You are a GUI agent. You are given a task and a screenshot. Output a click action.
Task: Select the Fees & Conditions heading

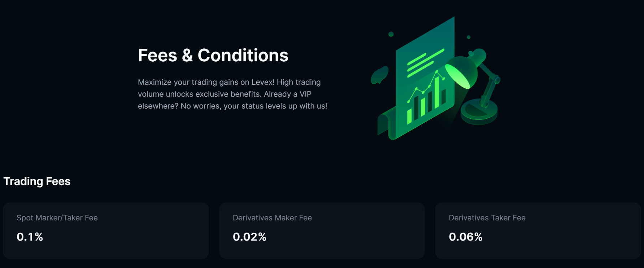213,55
